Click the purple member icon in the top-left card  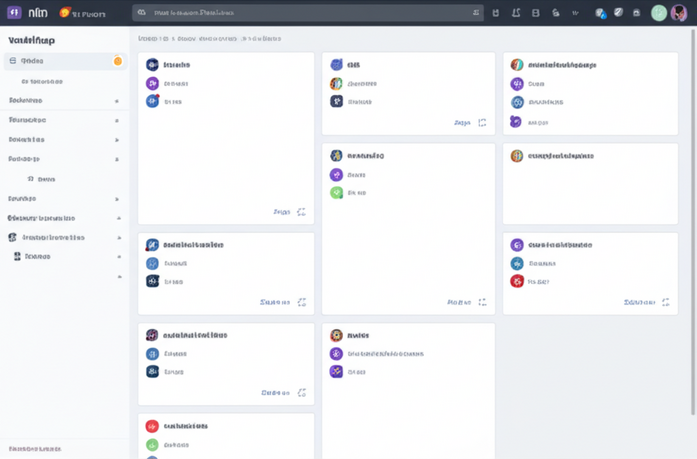[x=152, y=83]
